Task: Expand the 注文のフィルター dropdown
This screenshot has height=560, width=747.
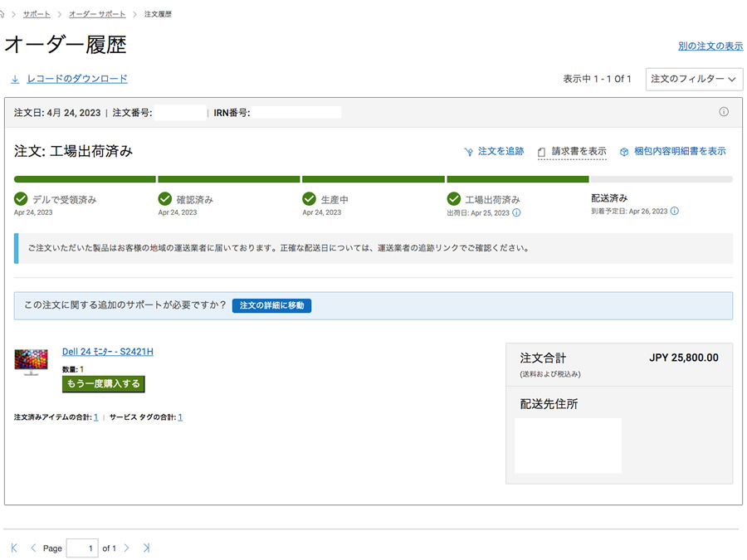Action: pyautogui.click(x=694, y=79)
